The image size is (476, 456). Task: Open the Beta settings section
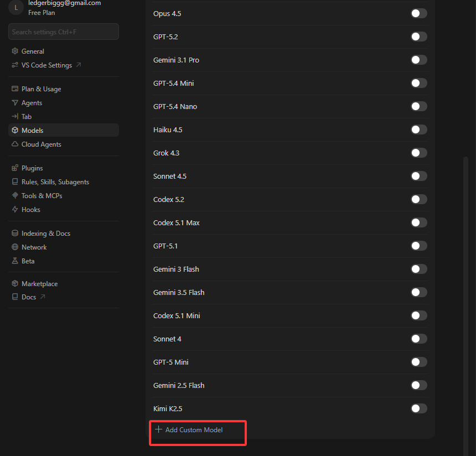coord(64,261)
